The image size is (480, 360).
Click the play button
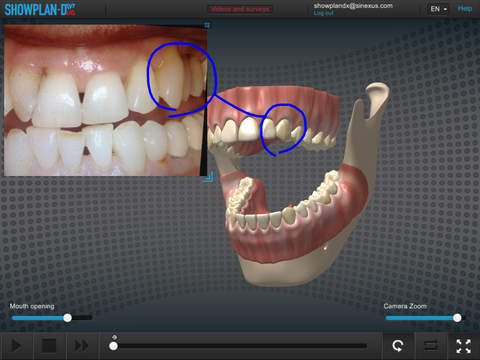click(x=16, y=346)
